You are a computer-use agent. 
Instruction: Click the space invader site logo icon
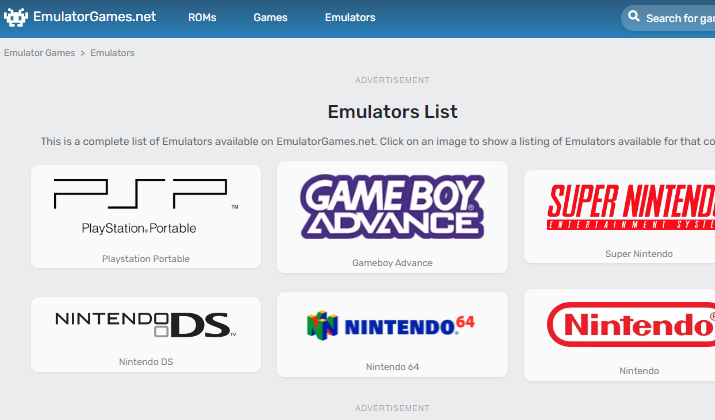[x=16, y=17]
